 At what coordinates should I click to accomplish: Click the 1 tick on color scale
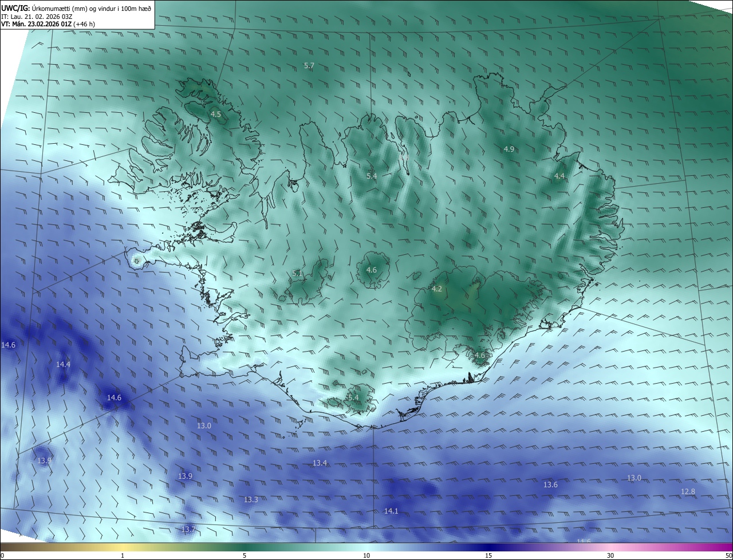123,556
